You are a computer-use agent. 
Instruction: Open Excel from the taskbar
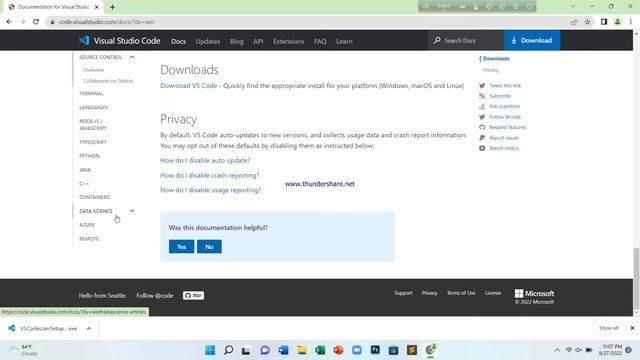click(320, 350)
